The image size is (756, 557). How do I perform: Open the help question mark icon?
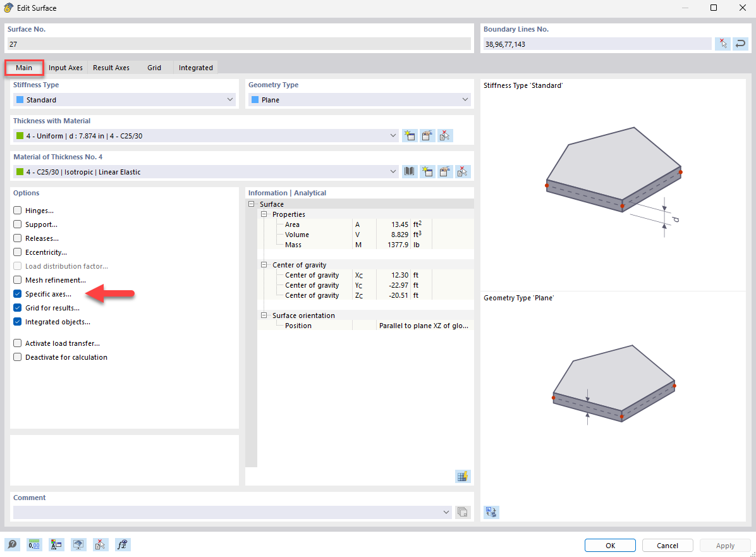point(12,544)
